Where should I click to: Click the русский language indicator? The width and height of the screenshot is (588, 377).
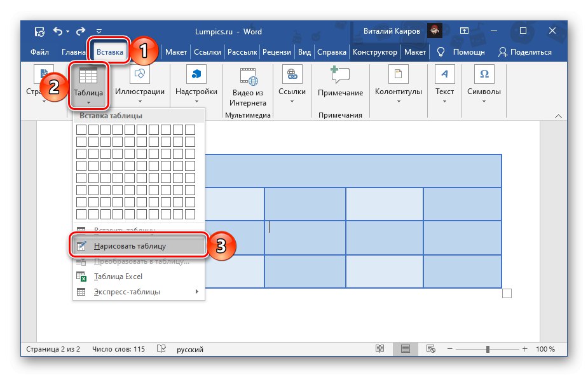(190, 350)
